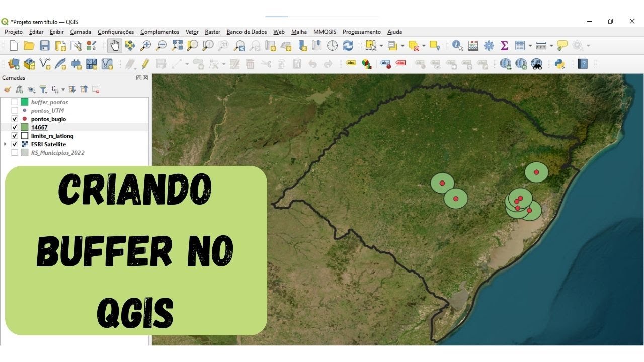Enable the buffer_pontos layer checkbox
The height and width of the screenshot is (362, 644).
15,102
